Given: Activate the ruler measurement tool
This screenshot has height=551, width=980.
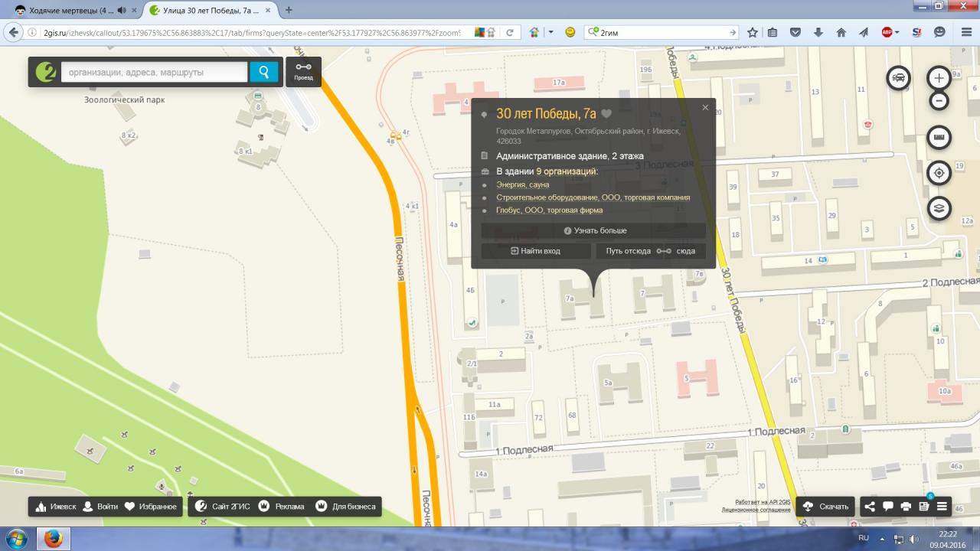Looking at the screenshot, I should pyautogui.click(x=939, y=137).
